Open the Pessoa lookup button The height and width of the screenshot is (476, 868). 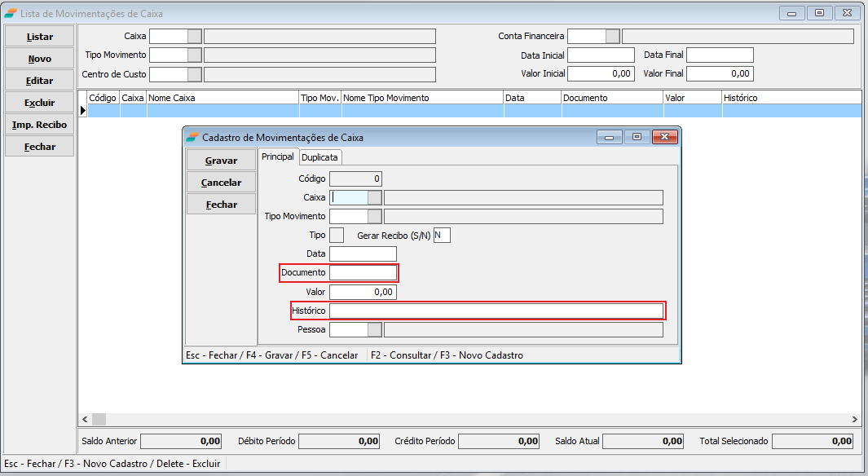point(375,329)
